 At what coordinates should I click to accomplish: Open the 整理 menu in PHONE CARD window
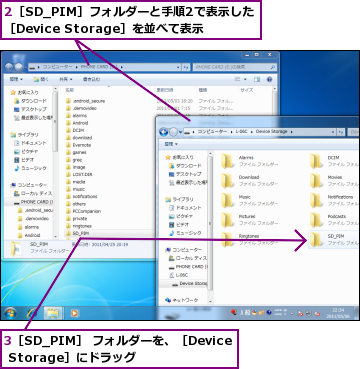[16, 79]
